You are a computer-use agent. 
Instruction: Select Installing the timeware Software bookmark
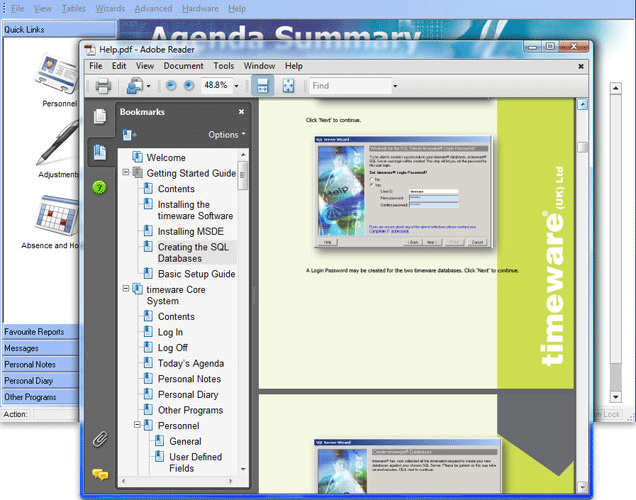pyautogui.click(x=195, y=210)
